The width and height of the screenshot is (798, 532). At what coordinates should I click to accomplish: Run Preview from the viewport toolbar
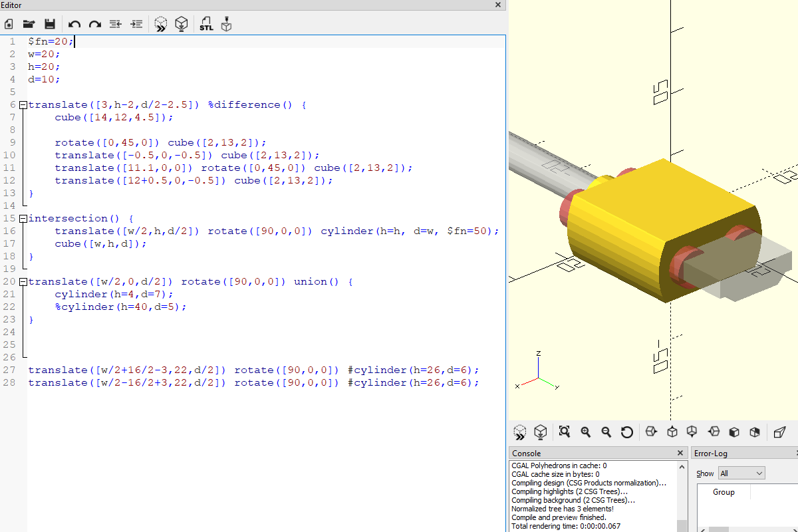tap(520, 432)
